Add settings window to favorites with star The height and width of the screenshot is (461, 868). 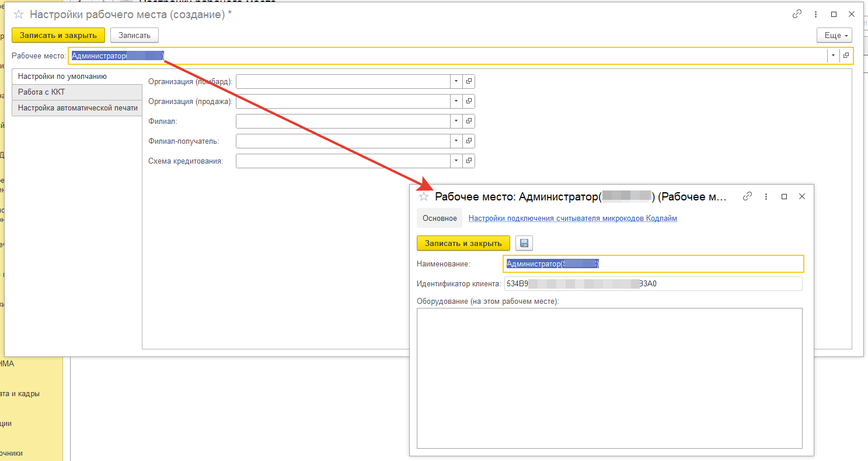pyautogui.click(x=19, y=15)
